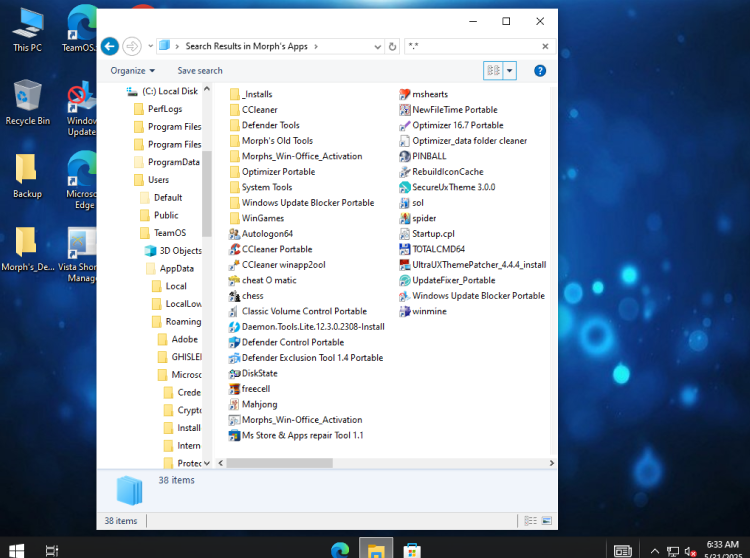Open Microsoft Store from taskbar
The width and height of the screenshot is (750, 558).
click(x=411, y=549)
